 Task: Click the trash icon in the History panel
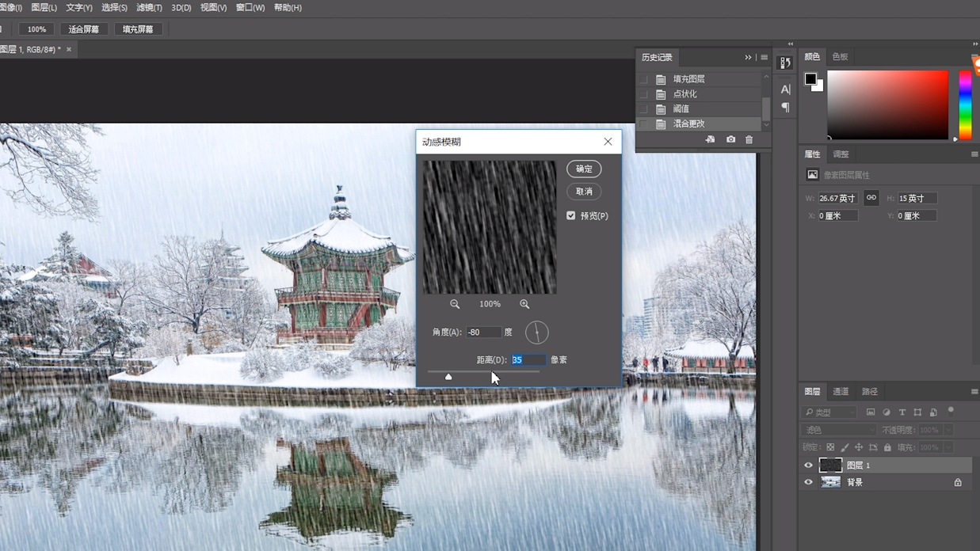(x=749, y=139)
